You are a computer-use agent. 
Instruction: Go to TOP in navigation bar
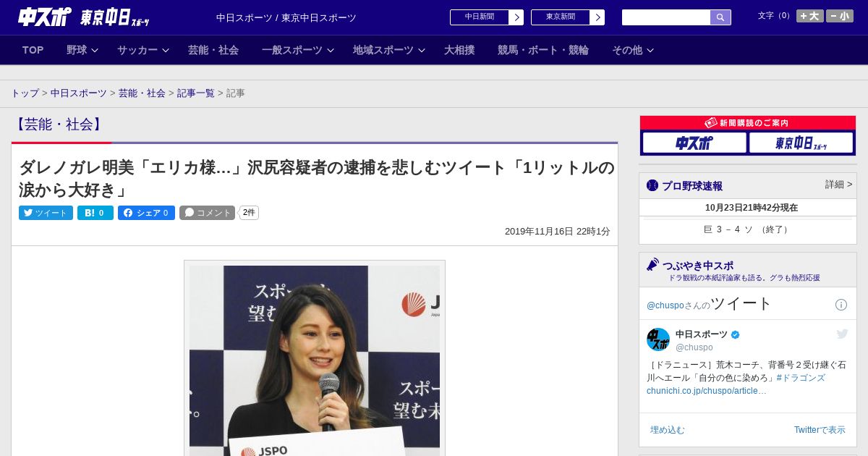click(x=33, y=50)
